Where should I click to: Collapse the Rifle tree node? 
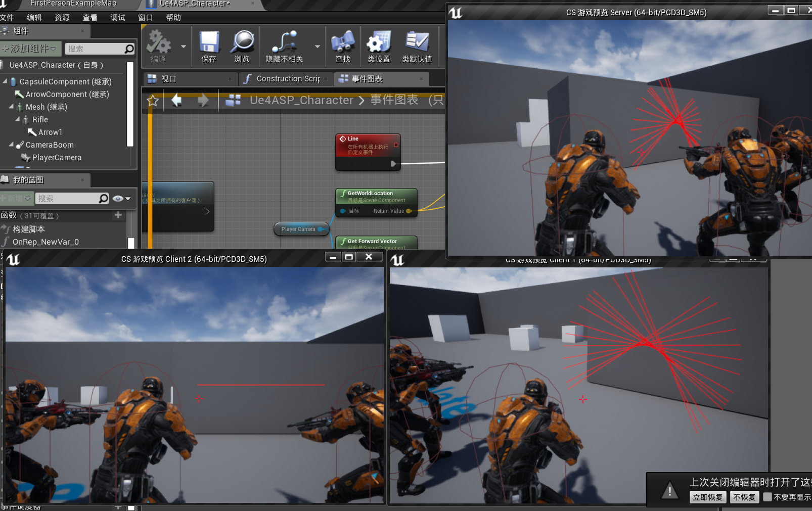(x=18, y=119)
